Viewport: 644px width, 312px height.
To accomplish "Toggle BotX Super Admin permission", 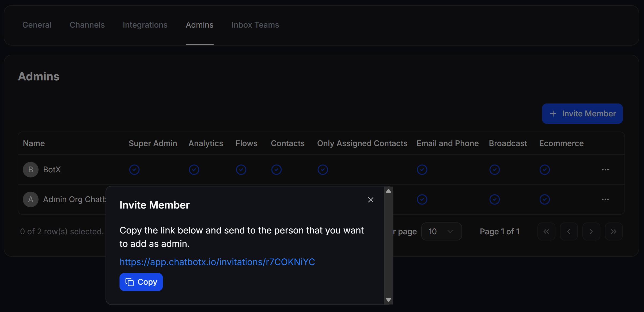I will click(x=134, y=170).
